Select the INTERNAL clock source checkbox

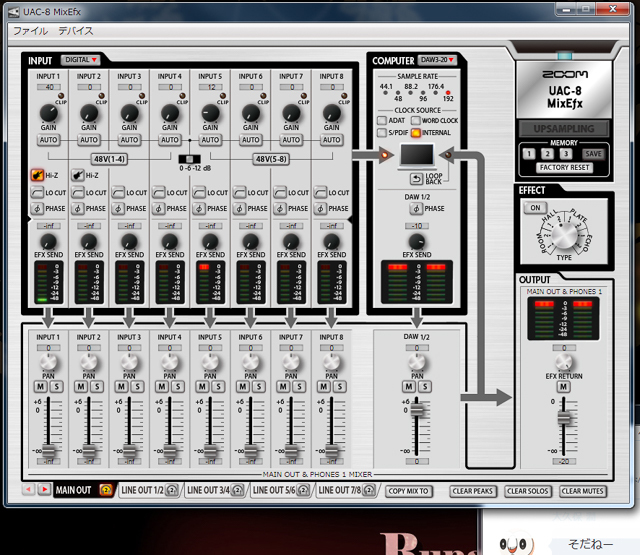pyautogui.click(x=416, y=133)
